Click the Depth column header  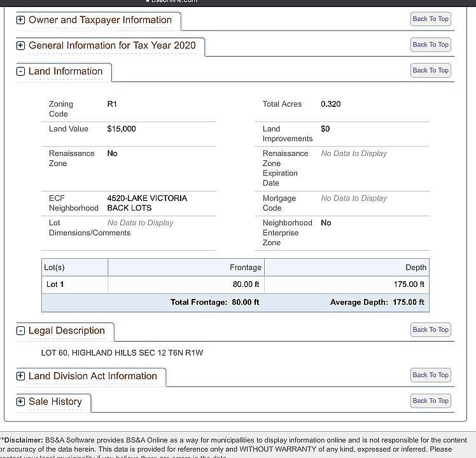(x=347, y=267)
